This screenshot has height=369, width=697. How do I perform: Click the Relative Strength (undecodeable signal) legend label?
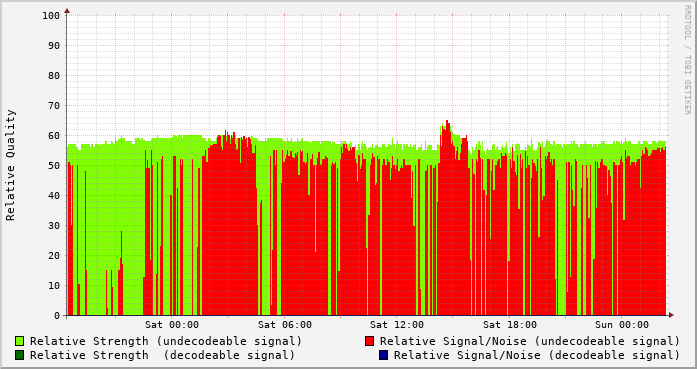coord(166,341)
